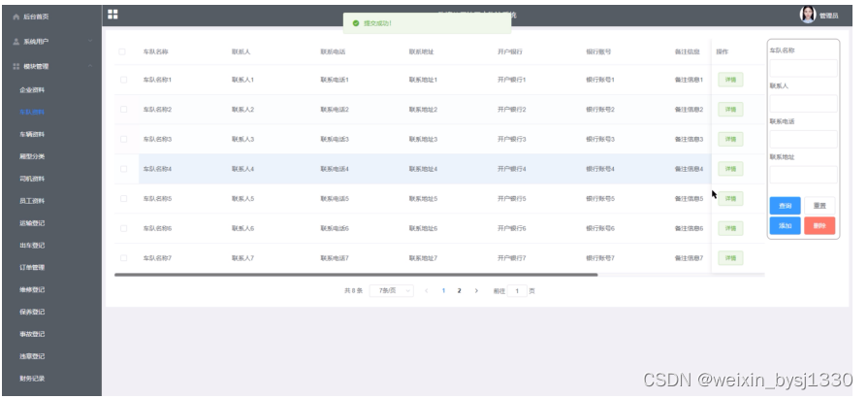
Task: Open 详情 for row 车队名称2
Action: point(730,109)
